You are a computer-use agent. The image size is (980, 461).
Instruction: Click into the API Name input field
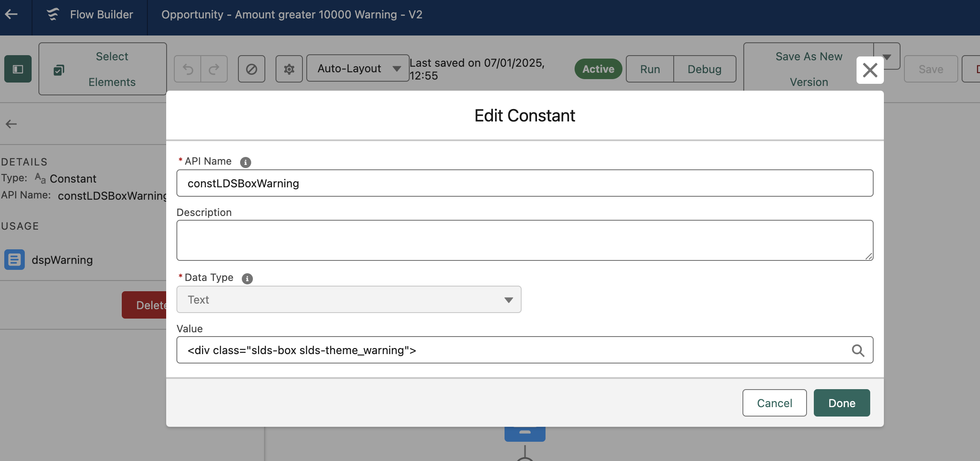525,183
